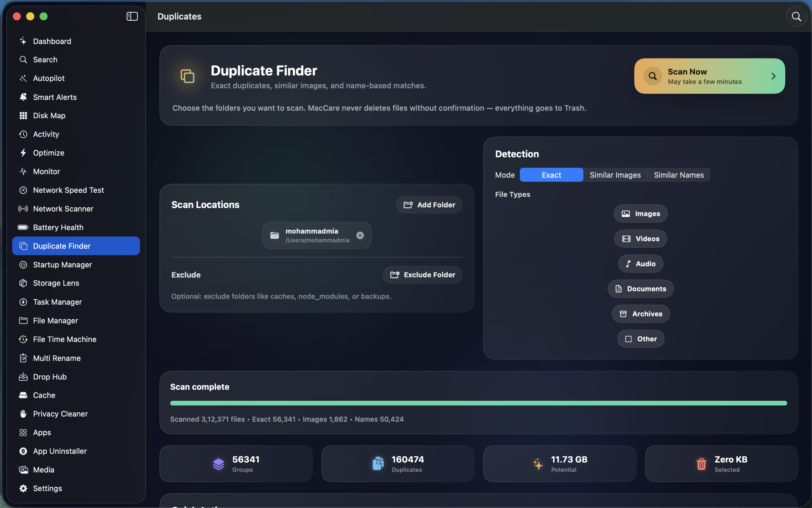Open Storage Lens item

(x=76, y=283)
